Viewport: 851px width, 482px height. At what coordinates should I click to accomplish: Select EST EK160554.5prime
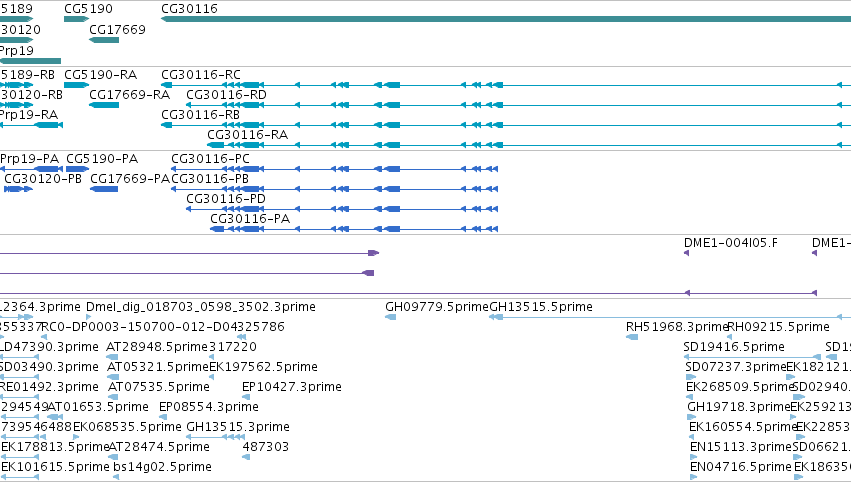point(693,437)
